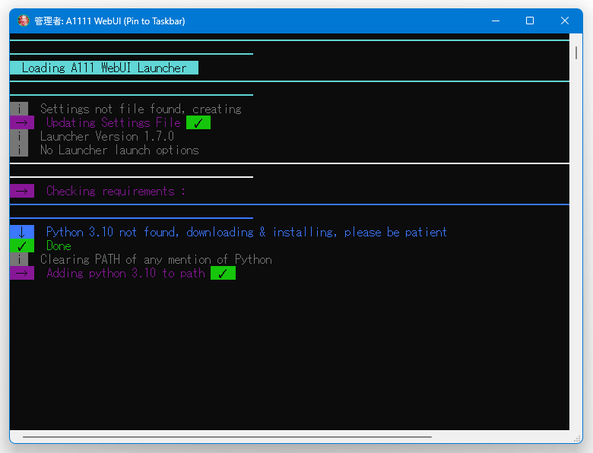Minimize the A1111 WebUI console window
Viewport: 593px width, 453px height.
point(495,21)
